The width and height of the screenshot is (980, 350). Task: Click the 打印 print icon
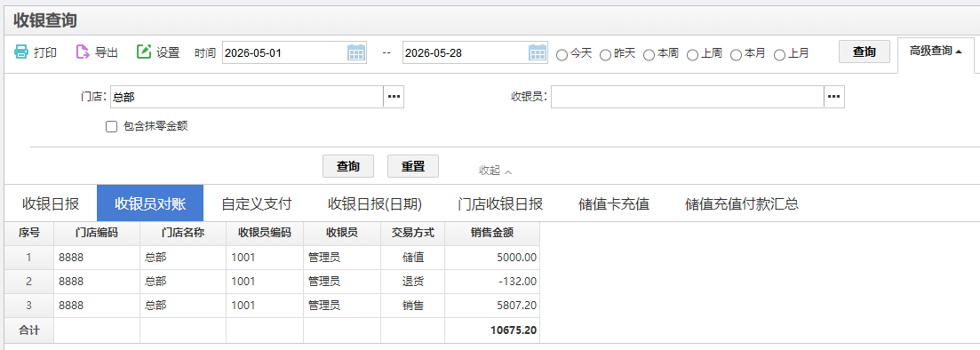click(21, 52)
